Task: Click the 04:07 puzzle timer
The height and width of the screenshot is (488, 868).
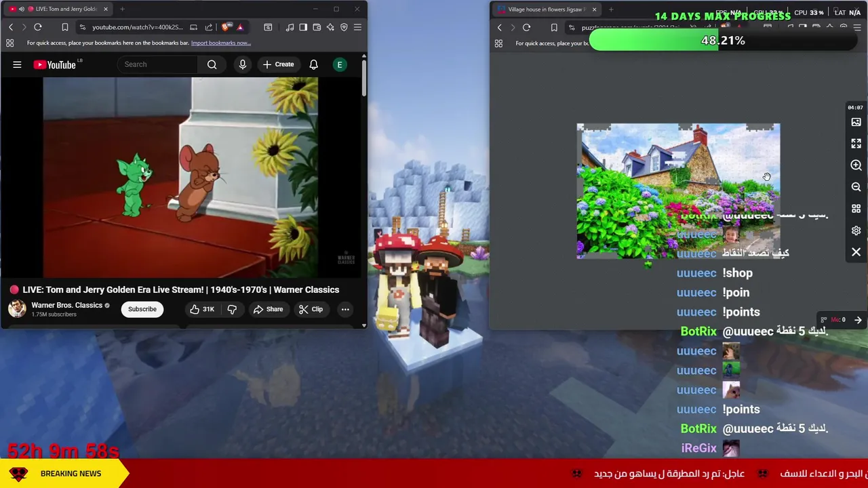Action: [x=855, y=108]
